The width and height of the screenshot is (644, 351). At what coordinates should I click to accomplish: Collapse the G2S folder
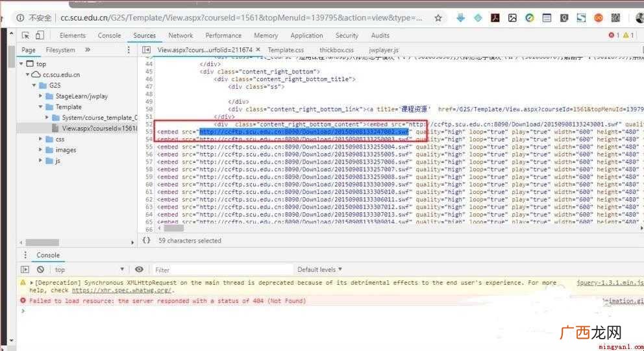click(x=34, y=86)
